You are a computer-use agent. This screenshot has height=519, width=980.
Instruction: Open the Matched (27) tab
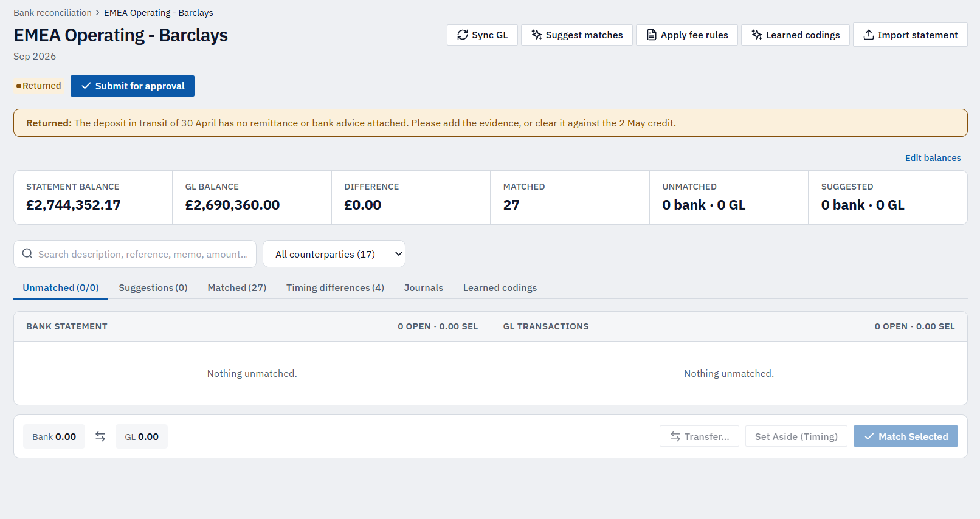coord(237,287)
